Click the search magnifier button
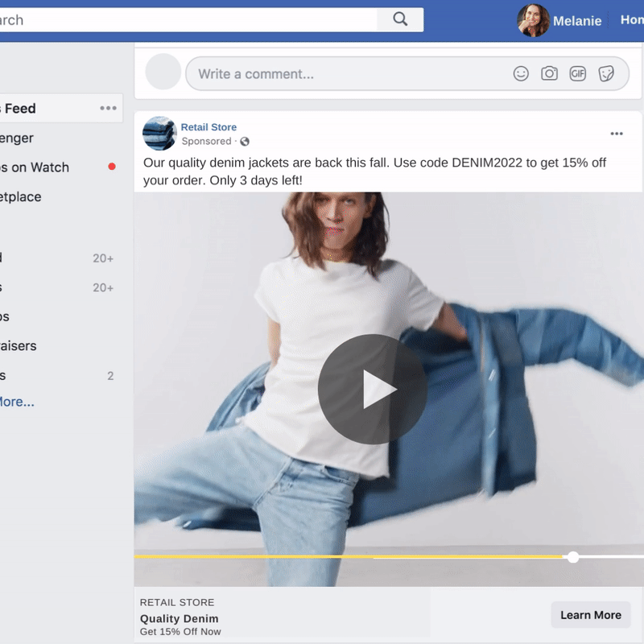This screenshot has width=644, height=644. pyautogui.click(x=400, y=19)
